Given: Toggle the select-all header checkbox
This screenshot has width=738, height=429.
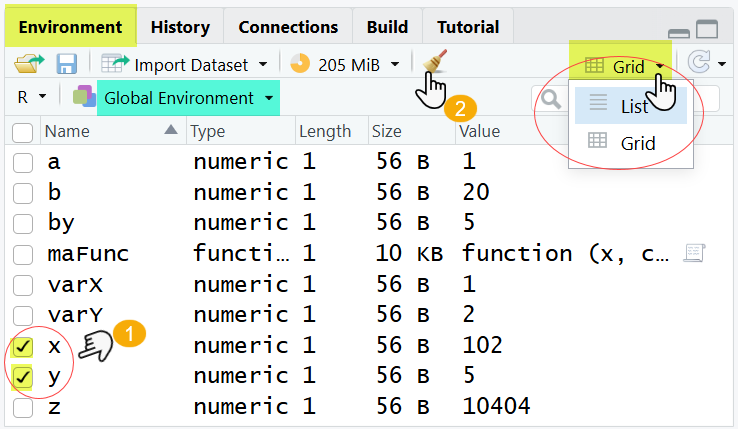Looking at the screenshot, I should point(23,132).
